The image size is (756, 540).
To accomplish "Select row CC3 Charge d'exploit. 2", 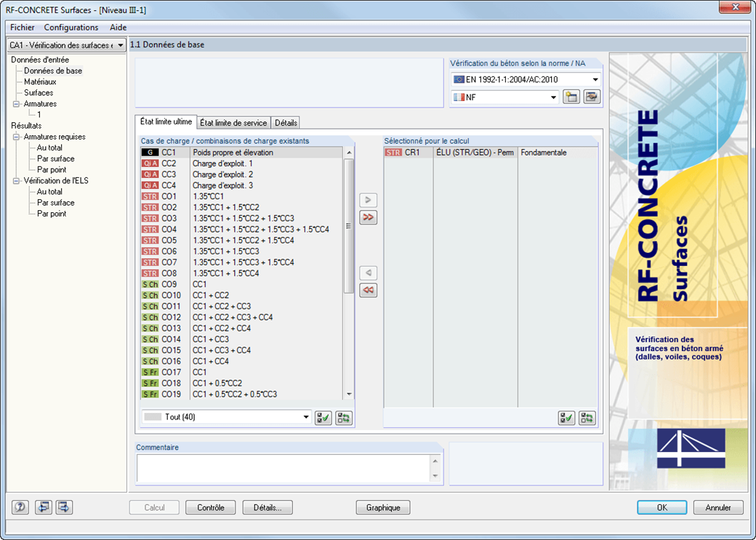I will (x=241, y=174).
